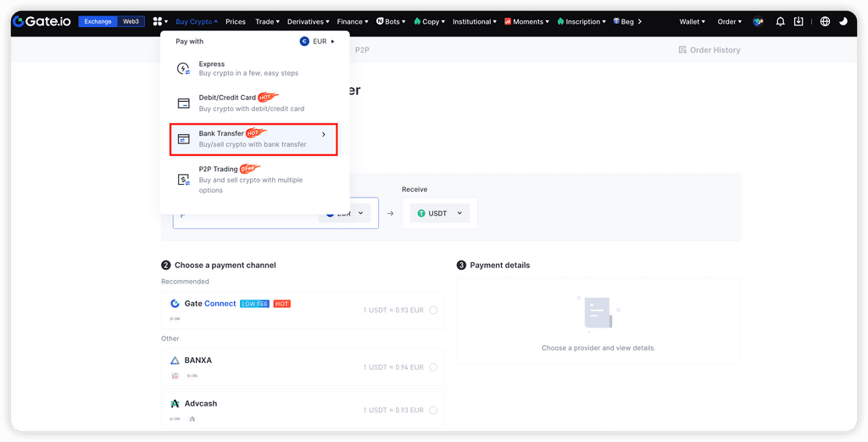
Task: Select the Advcash payment channel radio
Action: (433, 411)
